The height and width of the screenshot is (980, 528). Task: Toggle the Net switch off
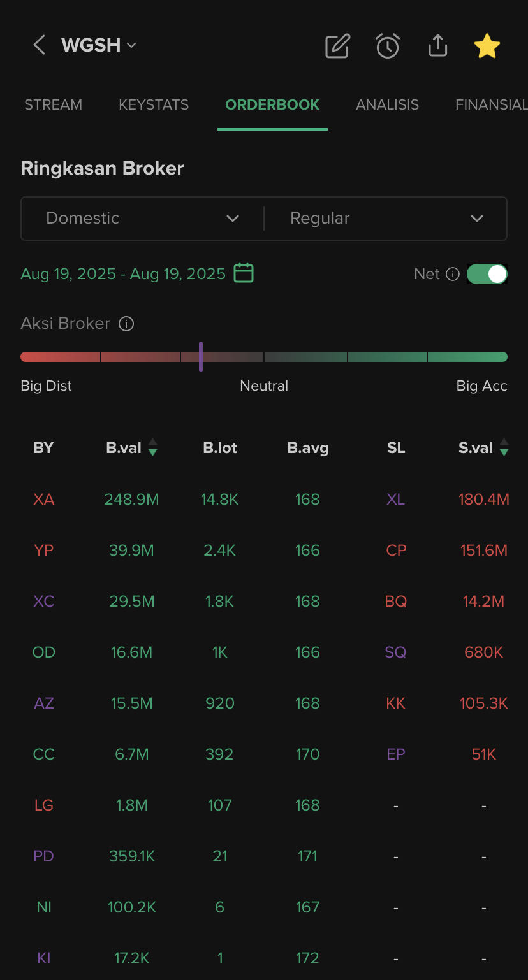coord(487,274)
